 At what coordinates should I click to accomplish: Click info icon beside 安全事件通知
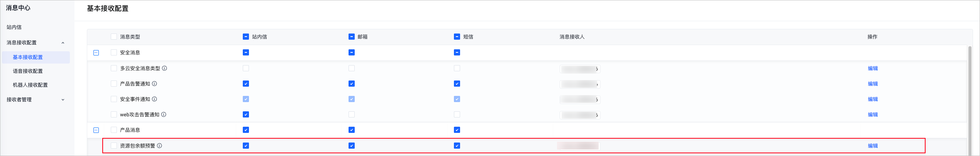click(154, 99)
